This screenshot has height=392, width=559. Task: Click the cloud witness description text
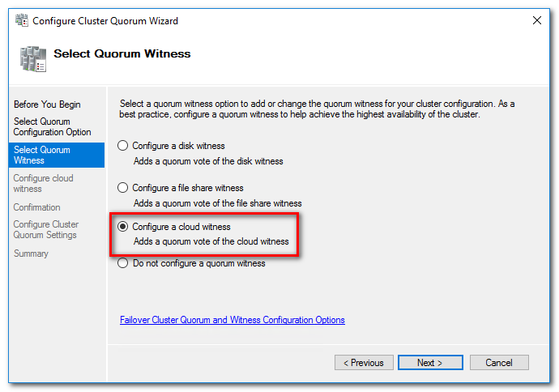[211, 241]
